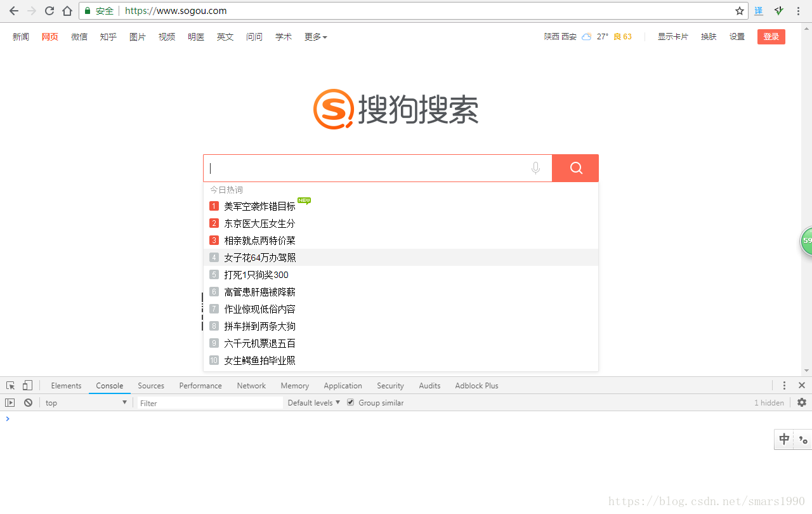This screenshot has width=812, height=514.
Task: Open the Memory tab
Action: 295,385
